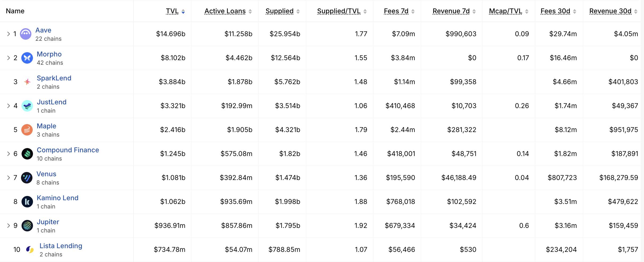Click the Venus logo icon
Viewport: 644px width, 262px height.
point(27,178)
